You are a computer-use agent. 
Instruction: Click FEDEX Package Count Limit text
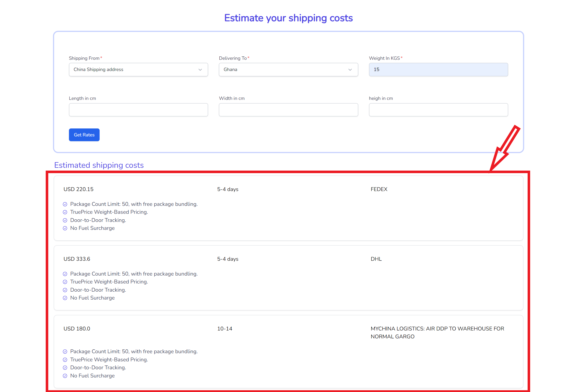pos(134,204)
